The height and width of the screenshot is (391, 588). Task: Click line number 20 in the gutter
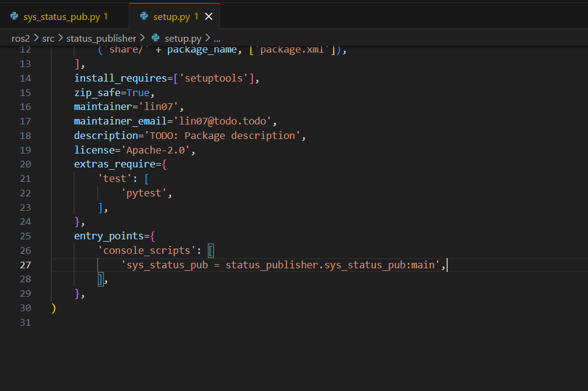pos(25,164)
